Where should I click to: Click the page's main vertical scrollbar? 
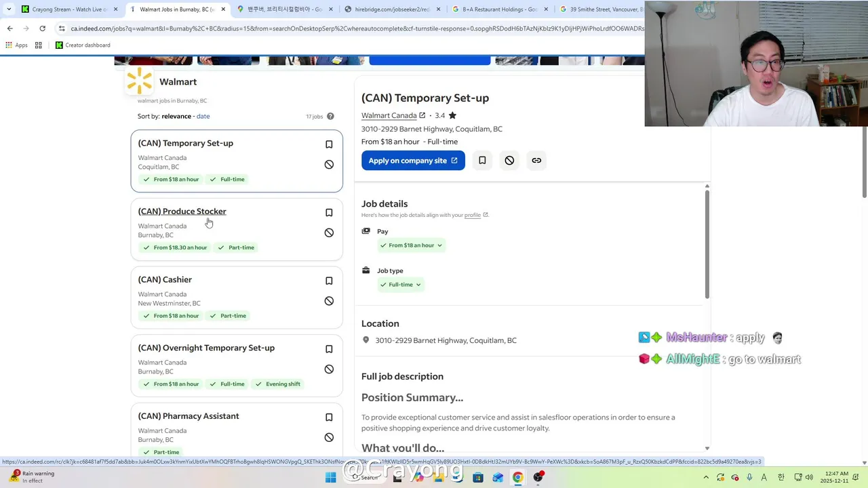point(864,163)
